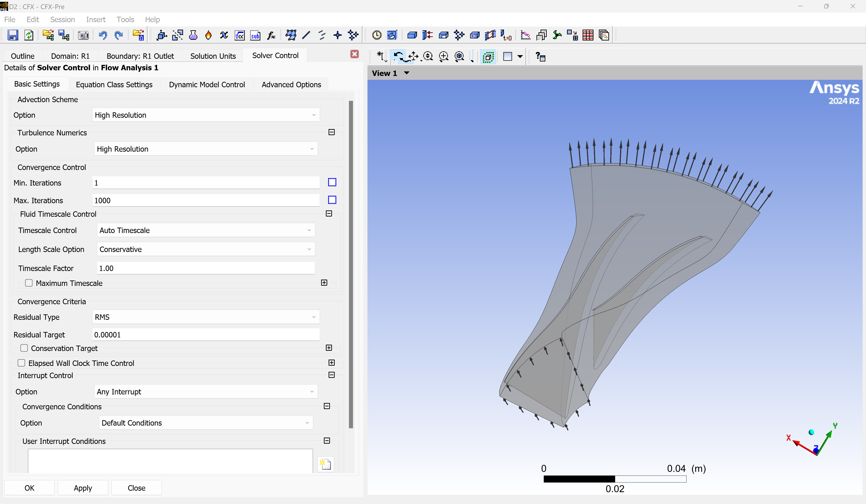The height and width of the screenshot is (504, 866).
Task: Click the Expression square-root alpha icon
Action: pyautogui.click(x=240, y=35)
